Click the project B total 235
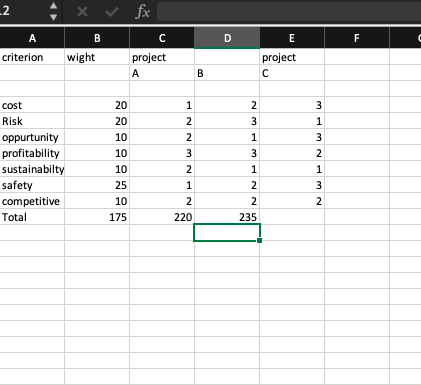Viewport: 421px width, 385px height. click(x=227, y=217)
